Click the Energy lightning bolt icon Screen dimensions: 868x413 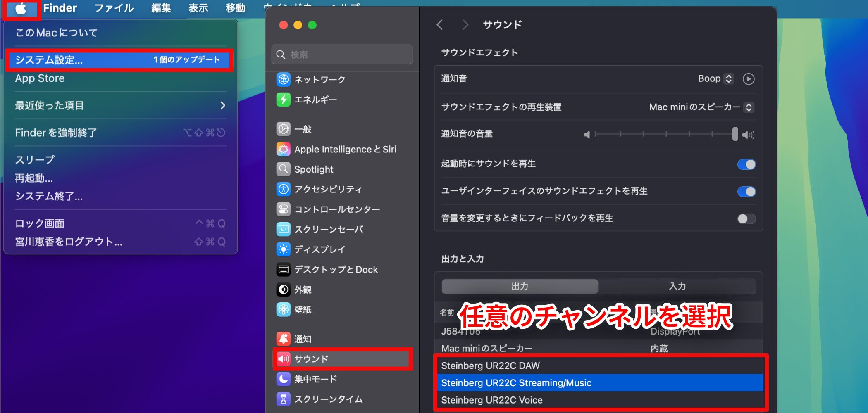(x=284, y=100)
